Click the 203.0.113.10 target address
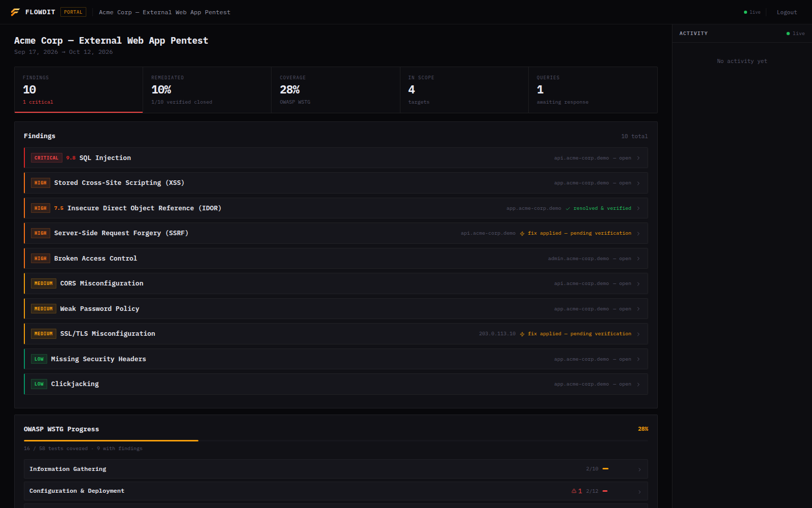Image resolution: width=812 pixels, height=508 pixels. point(497,334)
